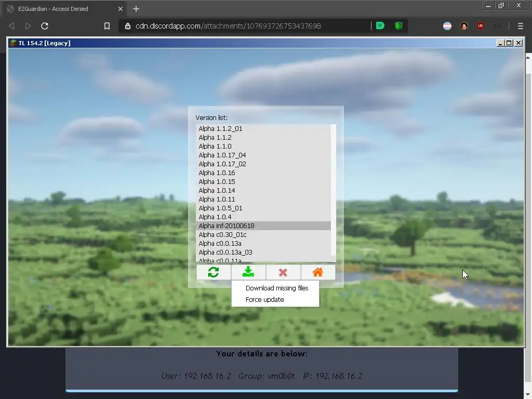The image size is (532, 399).
Task: Select Alpha 1.0.5_01 version entry
Action: pyautogui.click(x=263, y=208)
